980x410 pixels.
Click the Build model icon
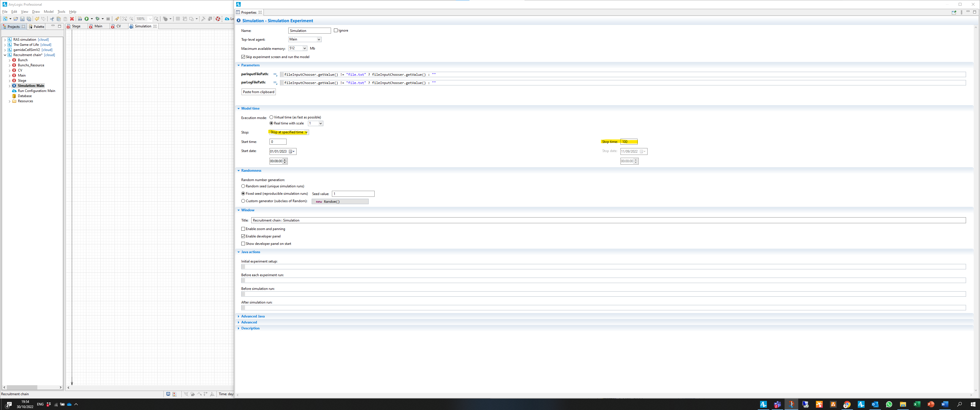(x=80, y=19)
